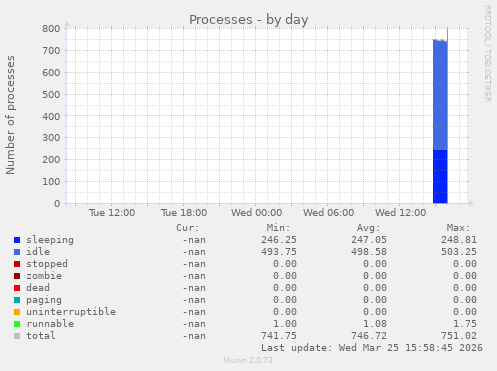Click the 'Tue 18:00' x-axis label
The width and height of the screenshot is (497, 371).
(184, 213)
